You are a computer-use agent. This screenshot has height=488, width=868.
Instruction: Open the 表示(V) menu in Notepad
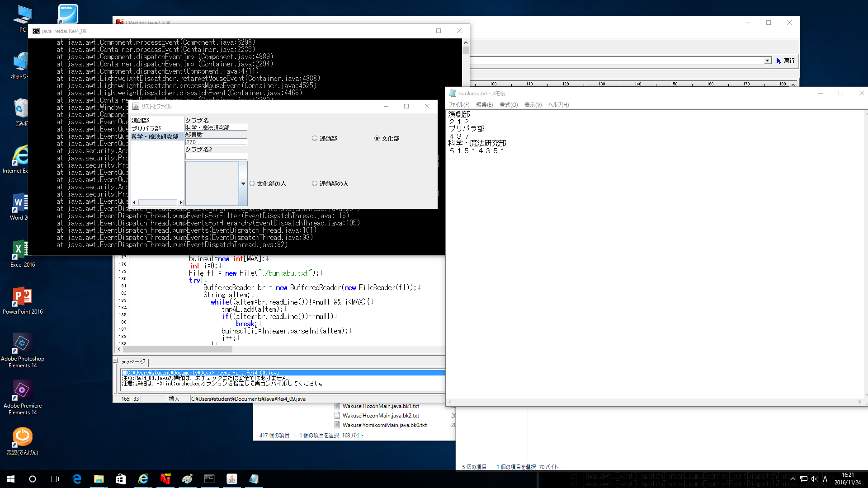pyautogui.click(x=533, y=105)
